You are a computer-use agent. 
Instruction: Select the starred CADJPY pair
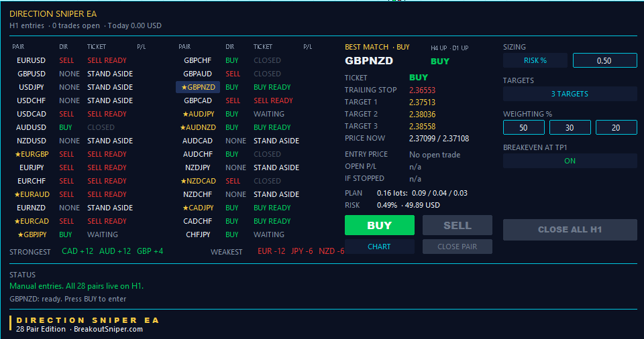point(199,208)
